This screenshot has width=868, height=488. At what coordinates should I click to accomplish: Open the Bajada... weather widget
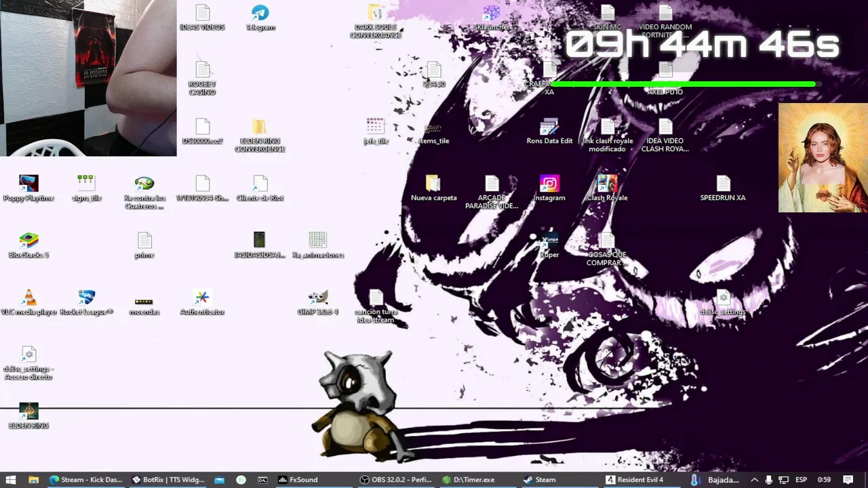715,480
